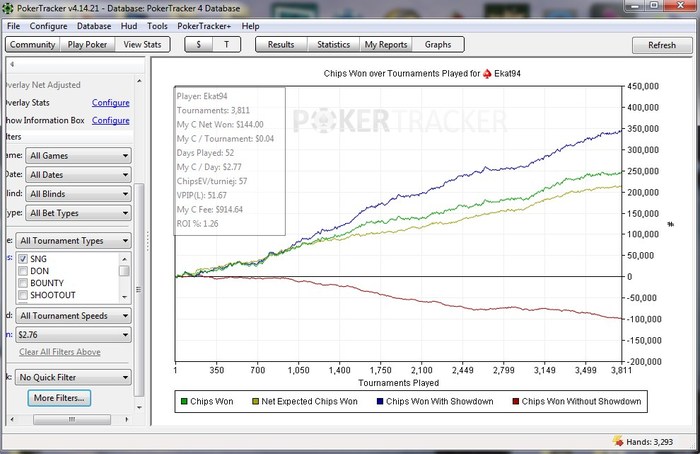Image resolution: width=700 pixels, height=454 pixels.
Task: Uncheck the SNG checkbox
Action: click(23, 259)
